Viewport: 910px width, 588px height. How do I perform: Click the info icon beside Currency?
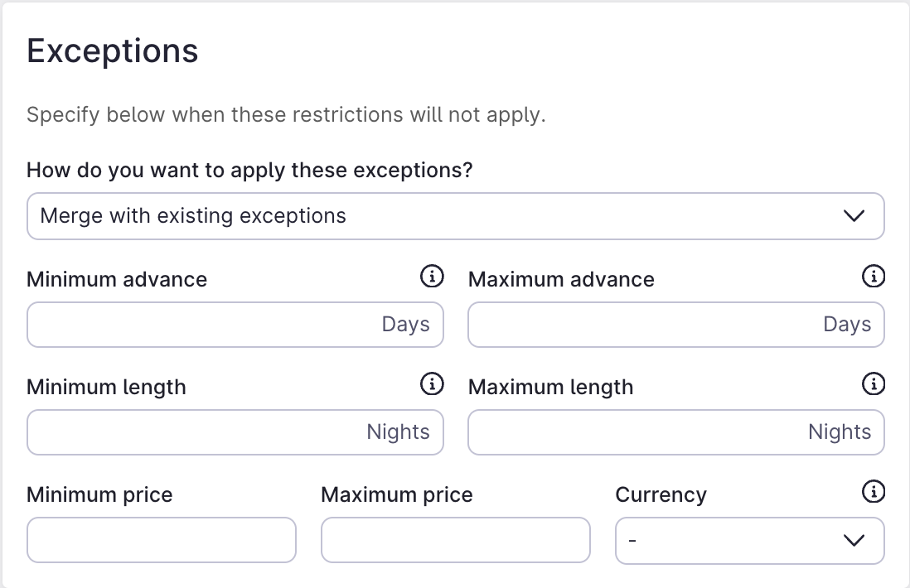pyautogui.click(x=874, y=492)
